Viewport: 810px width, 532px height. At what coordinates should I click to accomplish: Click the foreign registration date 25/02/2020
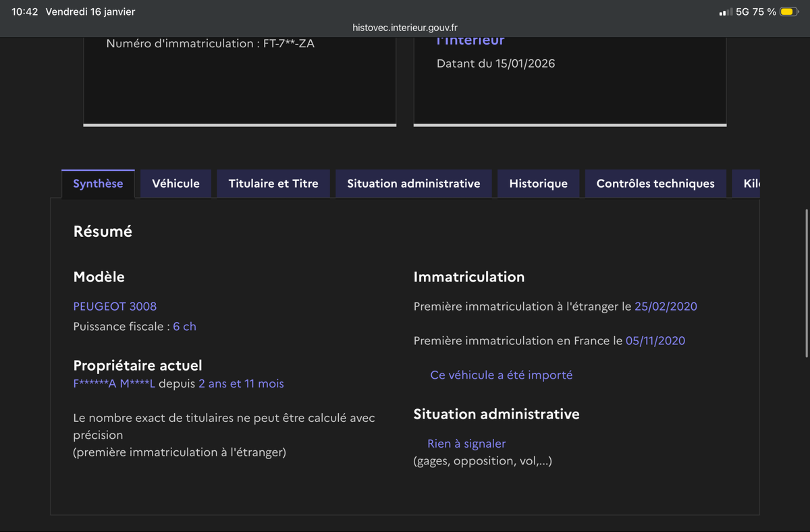[x=666, y=307]
